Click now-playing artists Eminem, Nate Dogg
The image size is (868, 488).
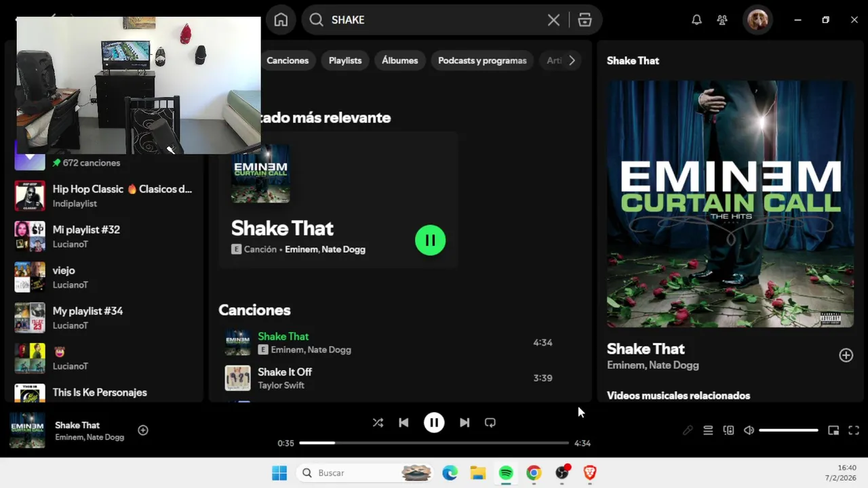(x=90, y=437)
